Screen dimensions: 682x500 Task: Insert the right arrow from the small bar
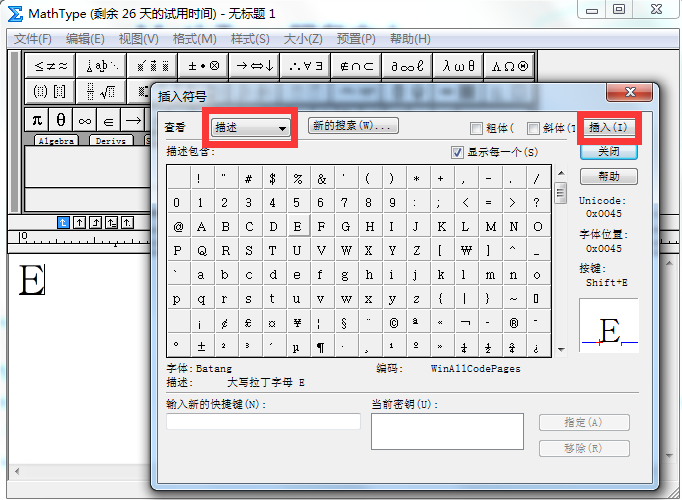click(133, 120)
